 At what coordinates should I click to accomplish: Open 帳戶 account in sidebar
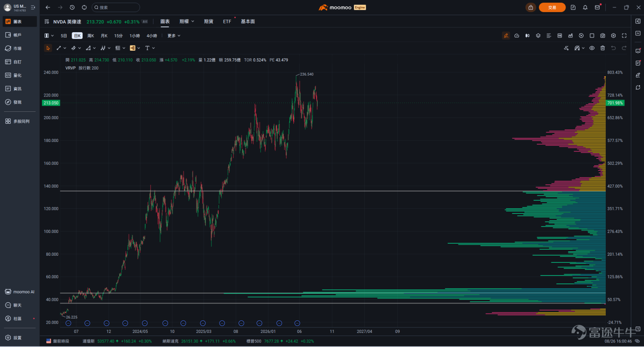pyautogui.click(x=19, y=35)
